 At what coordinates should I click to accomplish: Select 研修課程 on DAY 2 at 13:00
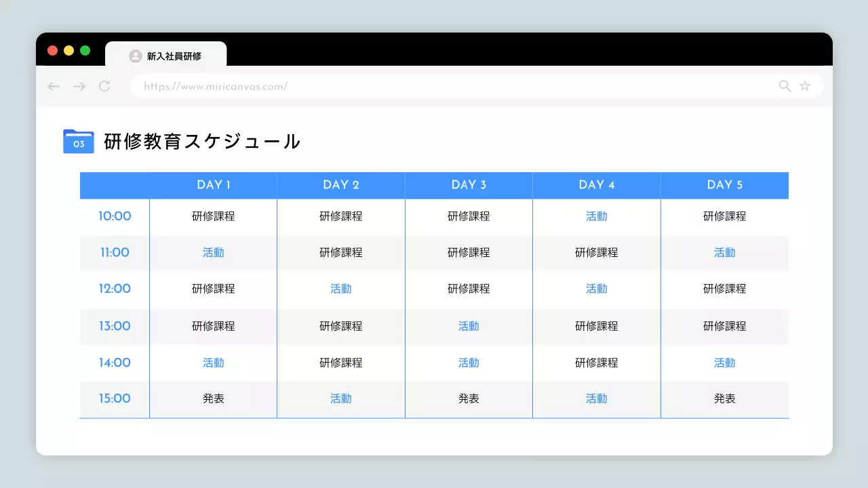click(340, 326)
